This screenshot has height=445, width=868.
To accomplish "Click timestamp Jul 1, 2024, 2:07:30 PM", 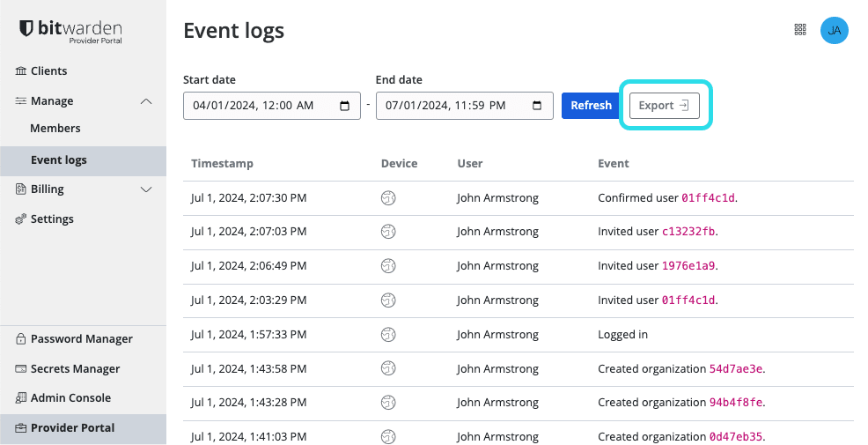I will [248, 198].
